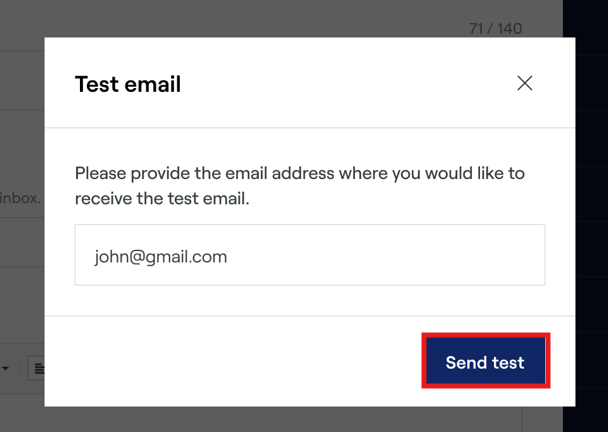Select the test email recipient field

pyautogui.click(x=310, y=255)
